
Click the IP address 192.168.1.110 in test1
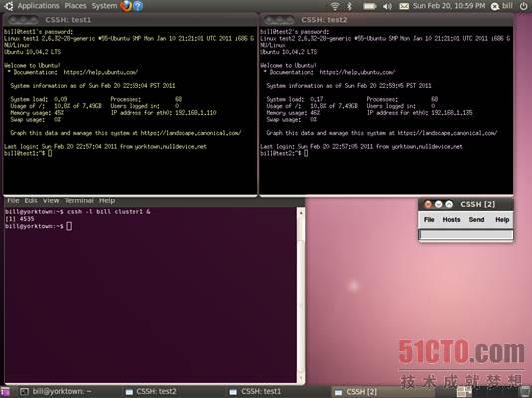[196, 113]
